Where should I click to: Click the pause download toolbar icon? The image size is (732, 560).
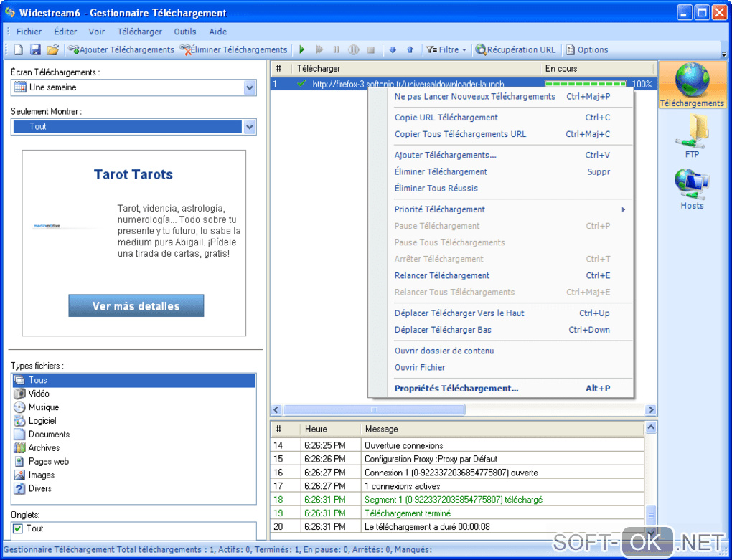(x=336, y=50)
